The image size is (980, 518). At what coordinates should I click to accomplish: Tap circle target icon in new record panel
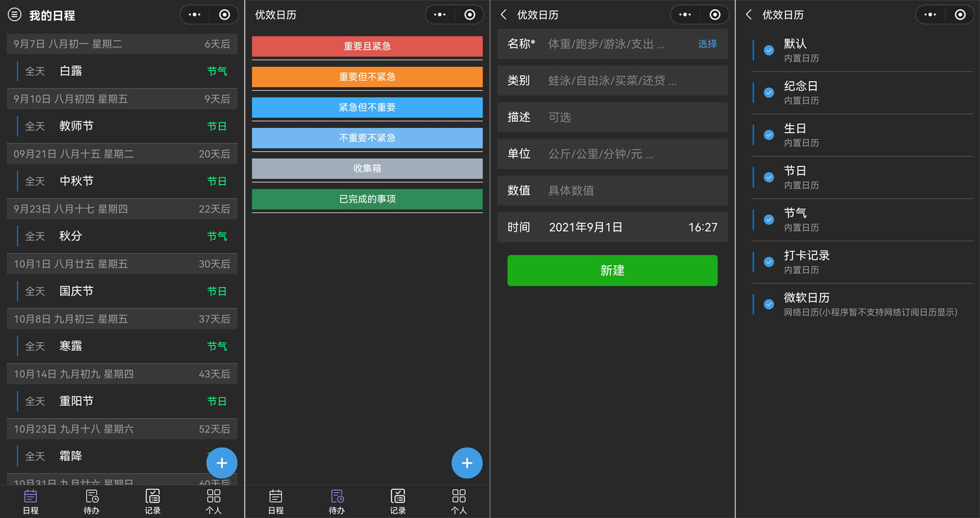715,15
